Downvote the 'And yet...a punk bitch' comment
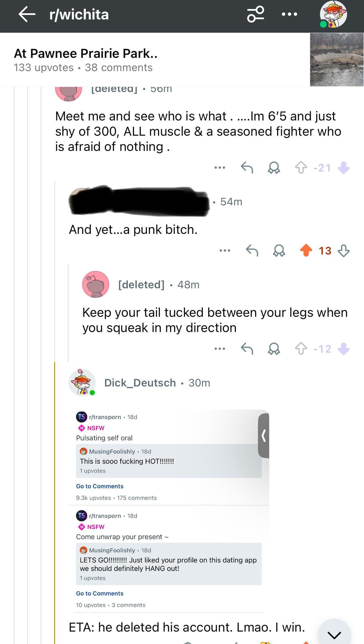Viewport: 364px width, 644px height. coord(343,250)
